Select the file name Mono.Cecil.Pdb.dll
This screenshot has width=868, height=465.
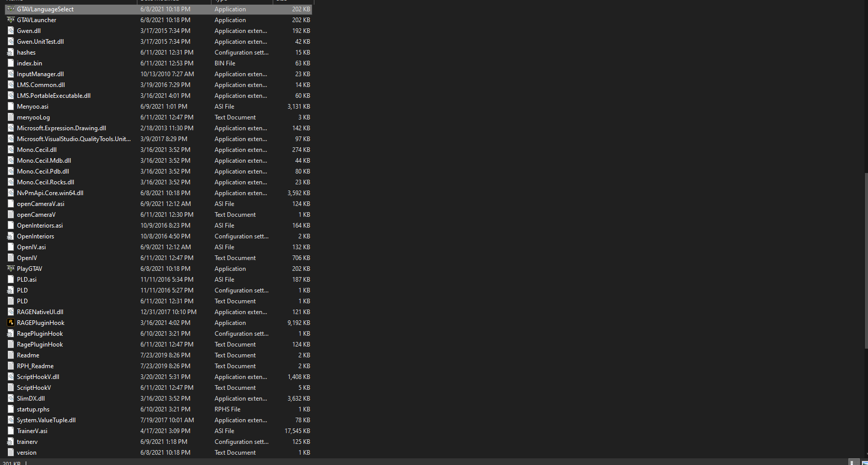pyautogui.click(x=43, y=171)
